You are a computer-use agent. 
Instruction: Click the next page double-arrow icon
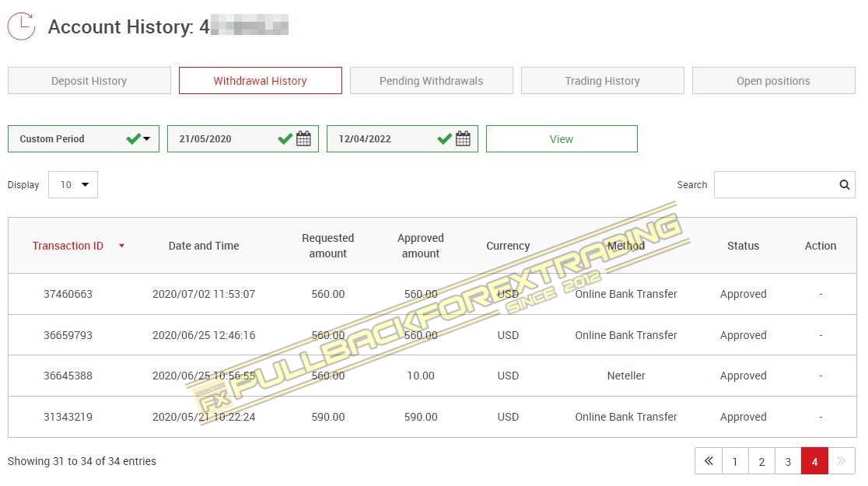click(x=841, y=461)
